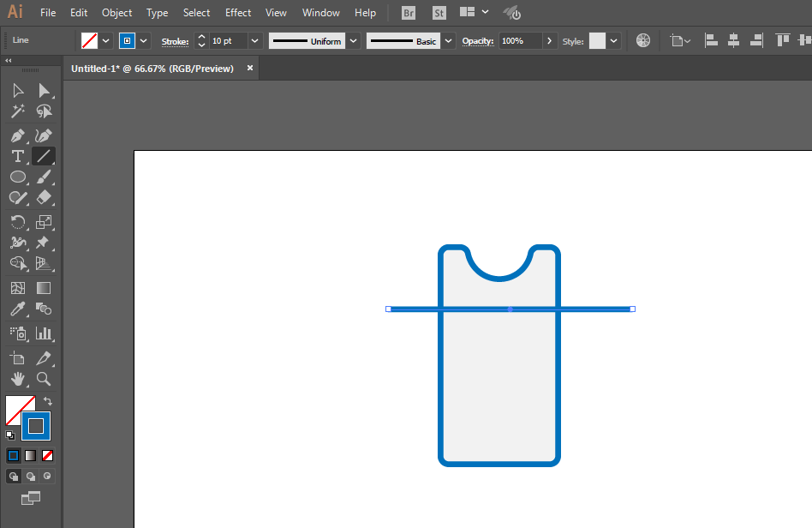
Task: Activate the Eyedropper tool
Action: [17, 309]
